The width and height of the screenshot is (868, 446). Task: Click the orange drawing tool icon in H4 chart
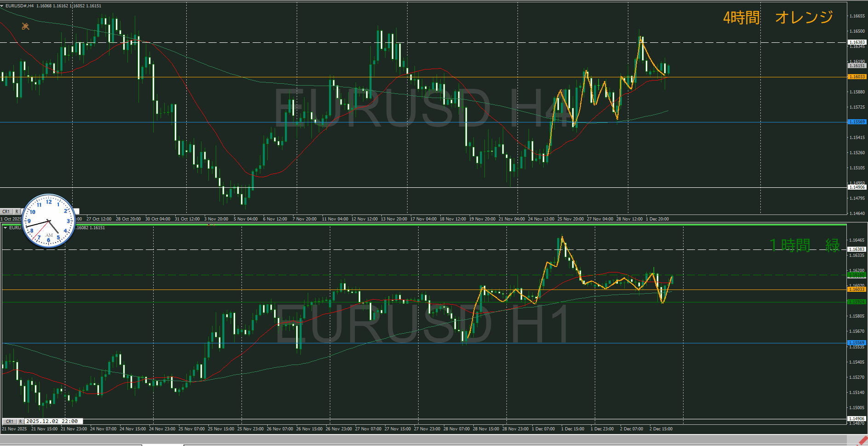(25, 26)
